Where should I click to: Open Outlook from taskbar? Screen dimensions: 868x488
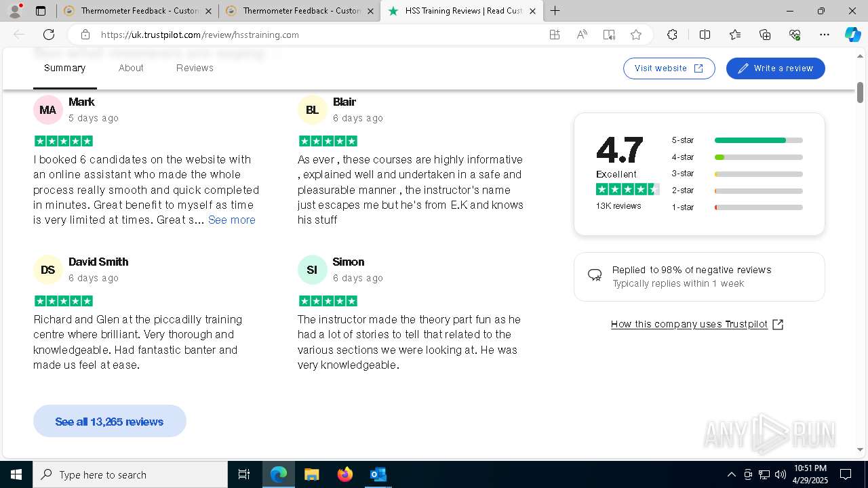tap(378, 474)
